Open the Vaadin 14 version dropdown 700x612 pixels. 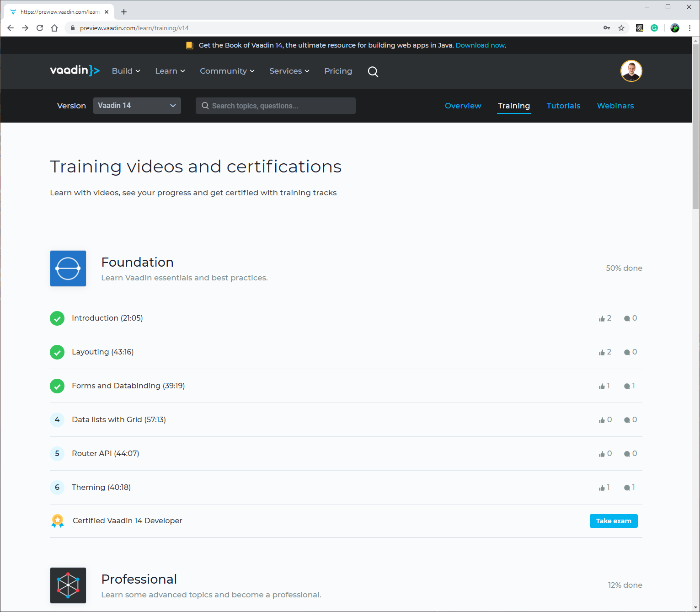[x=137, y=105]
